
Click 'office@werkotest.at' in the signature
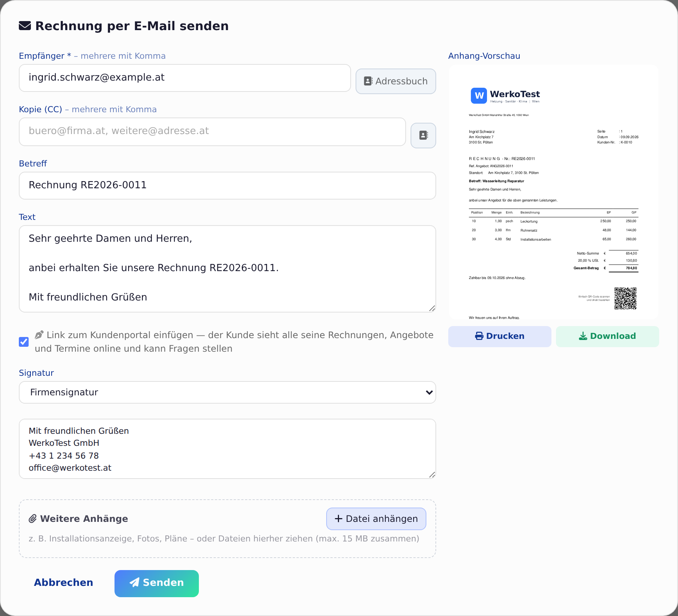(70, 468)
